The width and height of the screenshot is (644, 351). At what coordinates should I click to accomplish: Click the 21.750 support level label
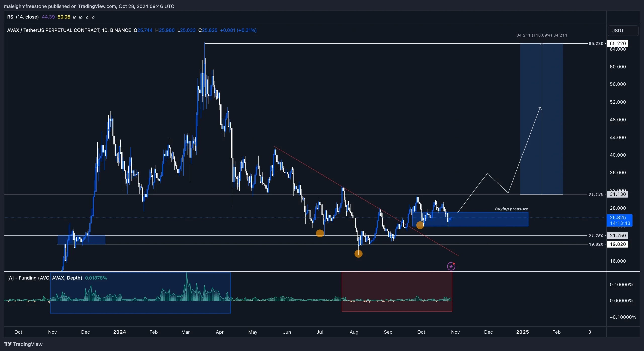(x=617, y=235)
